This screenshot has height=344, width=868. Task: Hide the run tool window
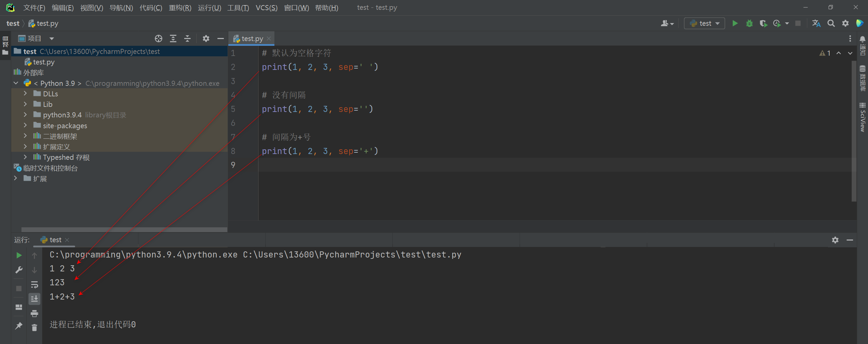click(x=850, y=240)
